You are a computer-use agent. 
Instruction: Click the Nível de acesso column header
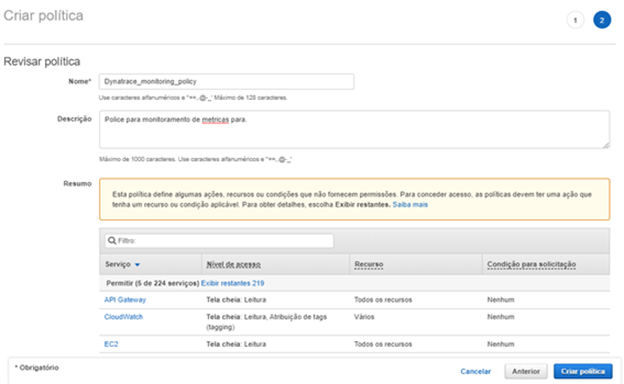click(234, 264)
